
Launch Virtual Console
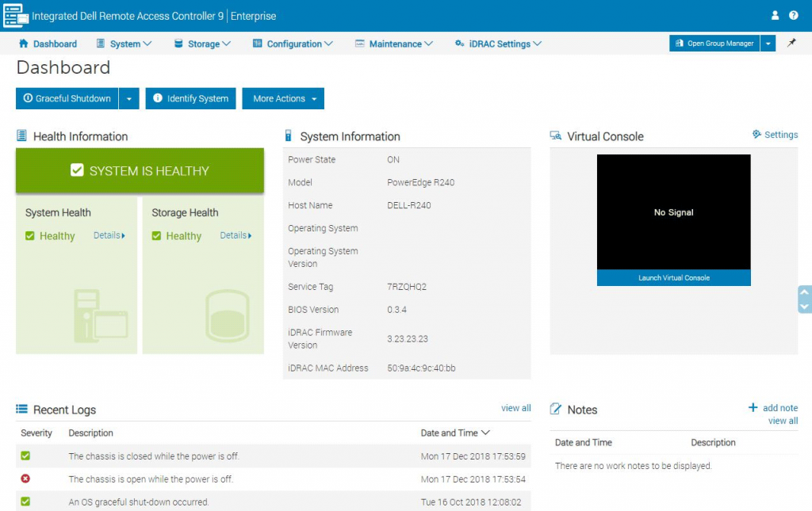click(672, 278)
